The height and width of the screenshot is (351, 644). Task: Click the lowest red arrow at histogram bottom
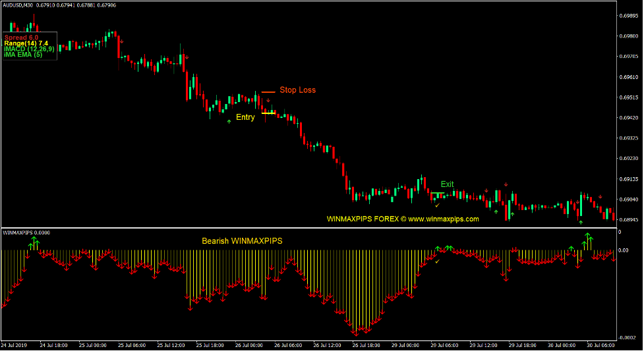coord(355,332)
